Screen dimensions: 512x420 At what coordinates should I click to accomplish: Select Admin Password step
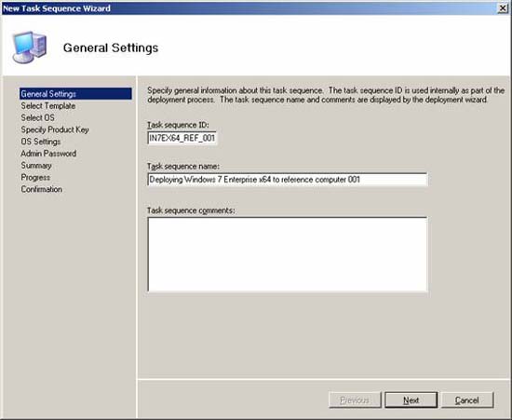coord(48,154)
